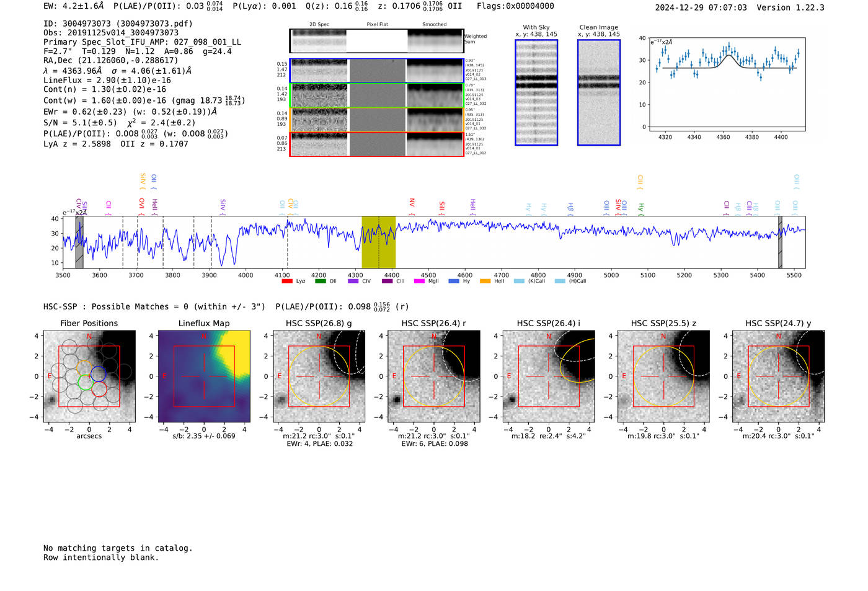Click the 'RA,Dec (21.126060,-0.288617)' text
868x591 pixels.
click(111, 60)
